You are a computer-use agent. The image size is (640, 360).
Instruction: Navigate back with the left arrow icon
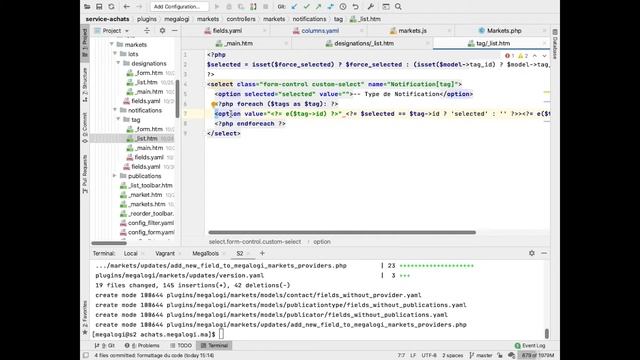point(127,7)
